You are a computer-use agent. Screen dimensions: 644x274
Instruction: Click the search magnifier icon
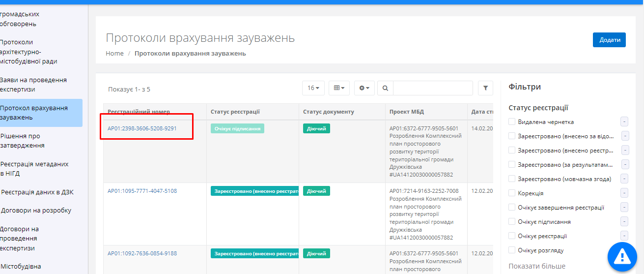point(385,88)
